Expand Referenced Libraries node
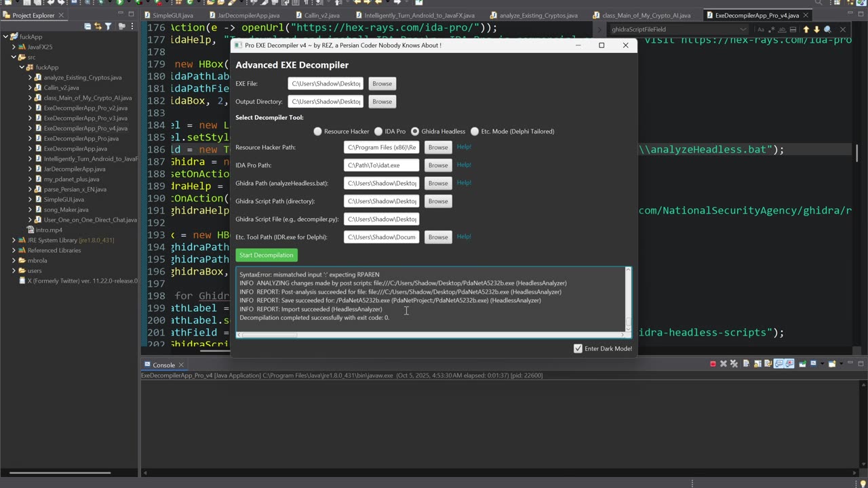 (x=14, y=250)
